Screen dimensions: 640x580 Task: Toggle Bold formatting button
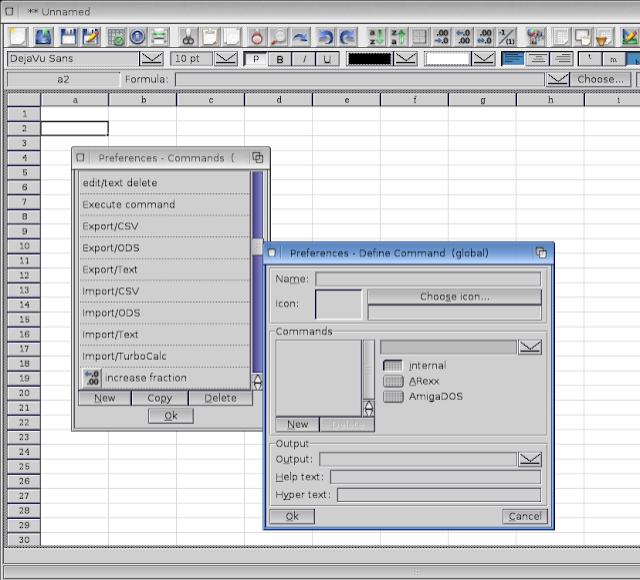pyautogui.click(x=279, y=59)
